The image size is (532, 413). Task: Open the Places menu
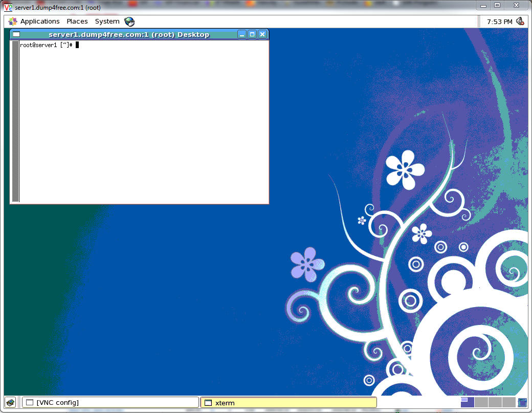[77, 21]
